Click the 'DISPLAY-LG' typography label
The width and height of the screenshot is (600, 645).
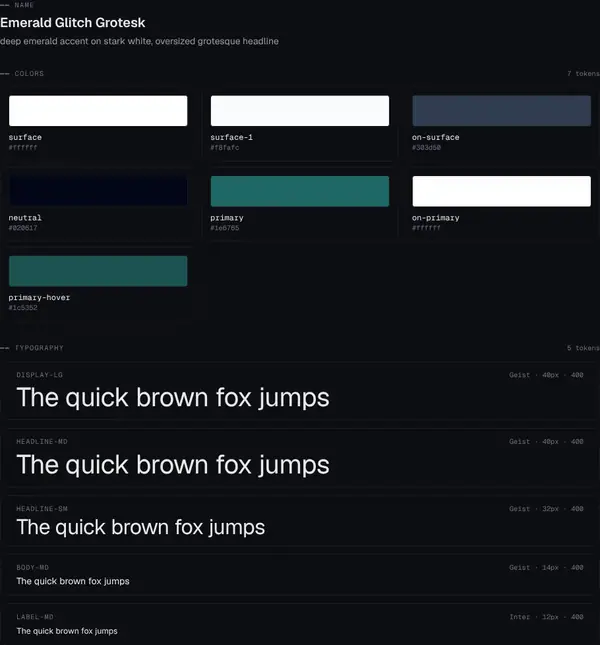(x=39, y=375)
